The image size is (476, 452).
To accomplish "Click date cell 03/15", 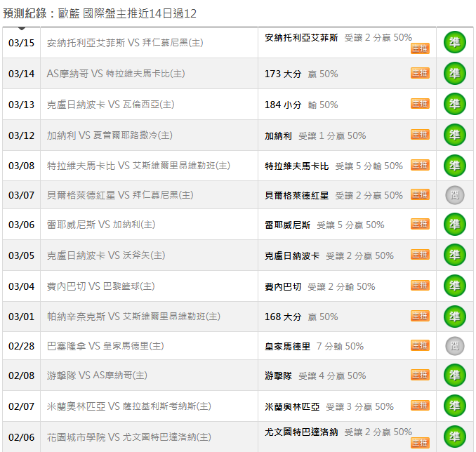I will [21, 43].
